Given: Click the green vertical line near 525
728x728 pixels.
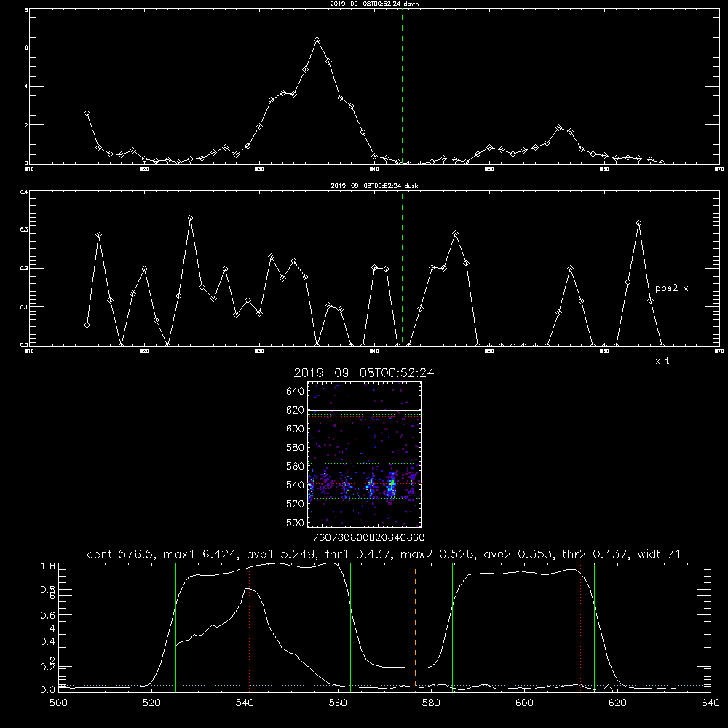Looking at the screenshot, I should pos(175,627).
